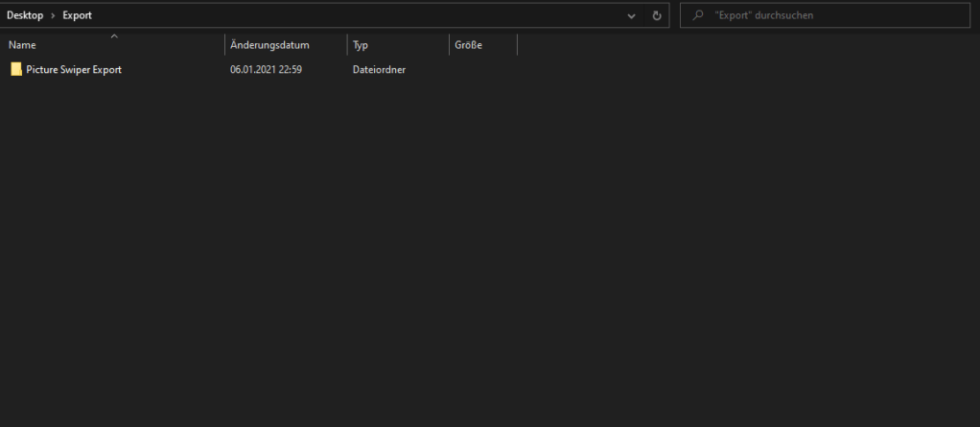Expand the chevron between Desktop and Export
Viewport: 980px width, 427px height.
53,15
